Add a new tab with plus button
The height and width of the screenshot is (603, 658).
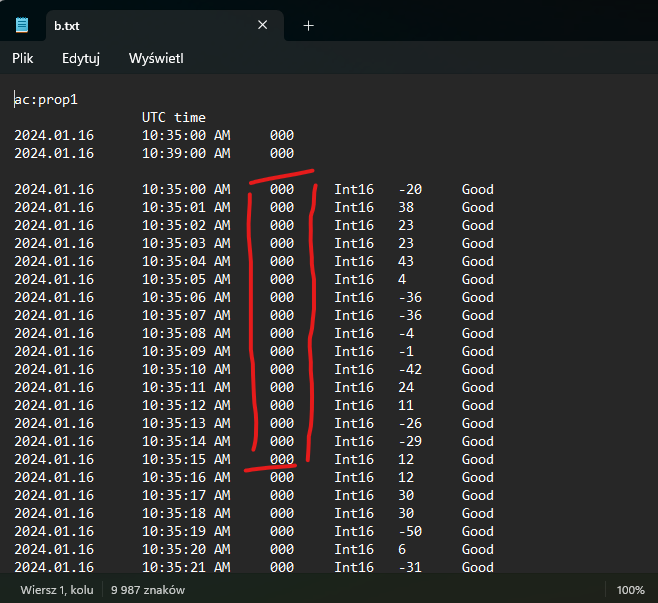[308, 26]
